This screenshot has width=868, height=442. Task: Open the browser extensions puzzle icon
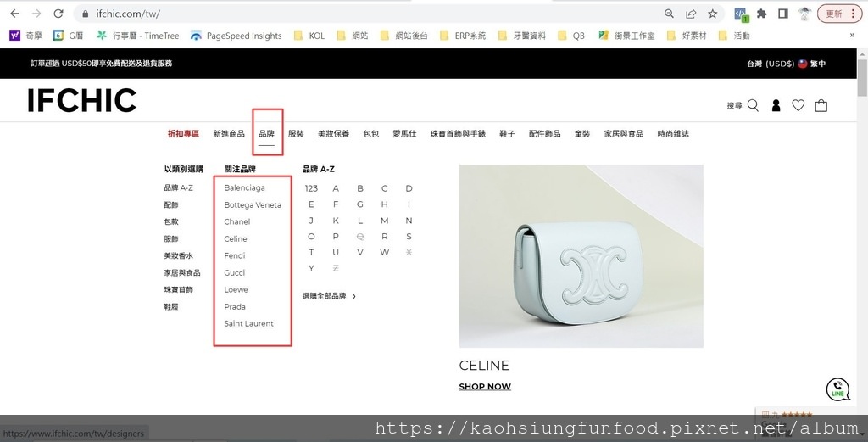tap(762, 14)
